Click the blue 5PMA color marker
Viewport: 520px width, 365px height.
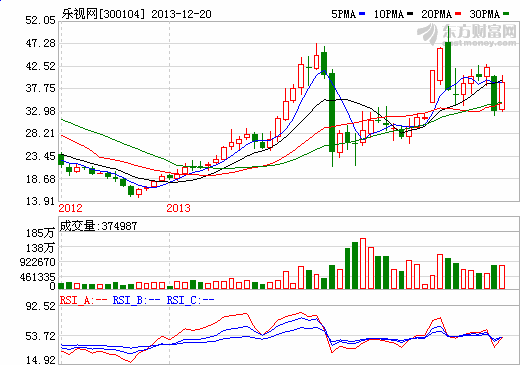coord(362,14)
